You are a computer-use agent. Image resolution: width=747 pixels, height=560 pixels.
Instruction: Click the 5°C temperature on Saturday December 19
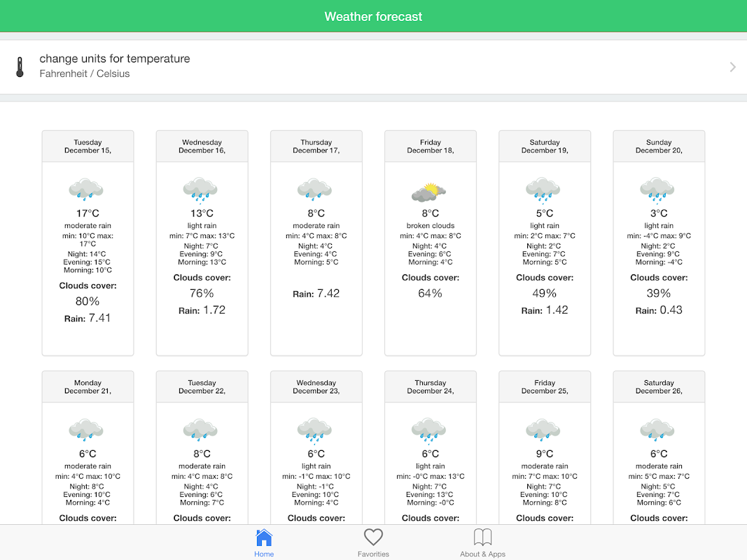pyautogui.click(x=545, y=213)
